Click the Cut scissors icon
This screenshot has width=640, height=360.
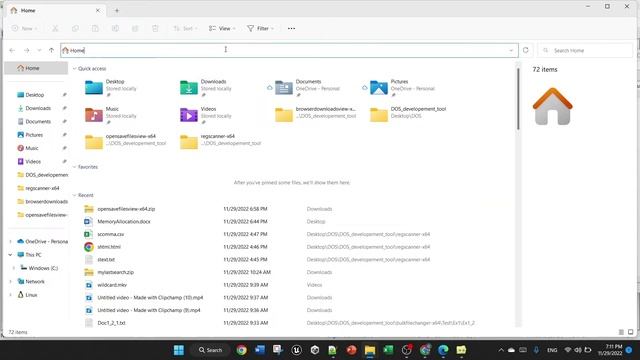(x=55, y=29)
